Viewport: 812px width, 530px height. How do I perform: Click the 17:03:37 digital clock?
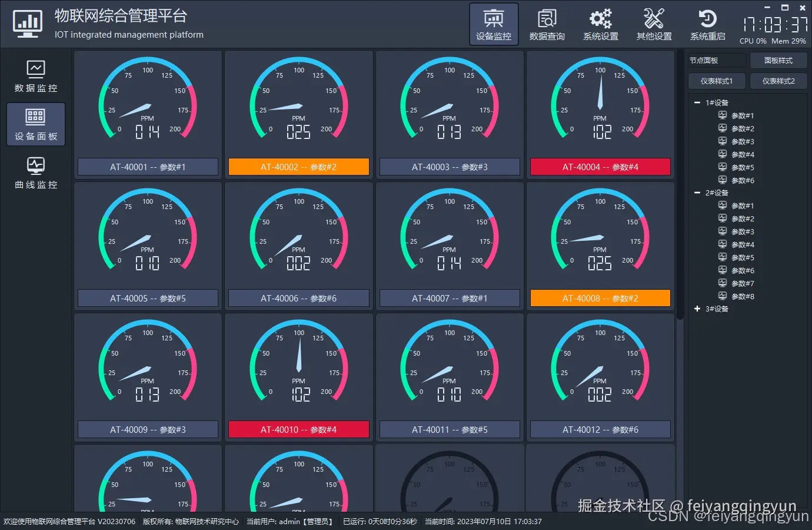[775, 25]
